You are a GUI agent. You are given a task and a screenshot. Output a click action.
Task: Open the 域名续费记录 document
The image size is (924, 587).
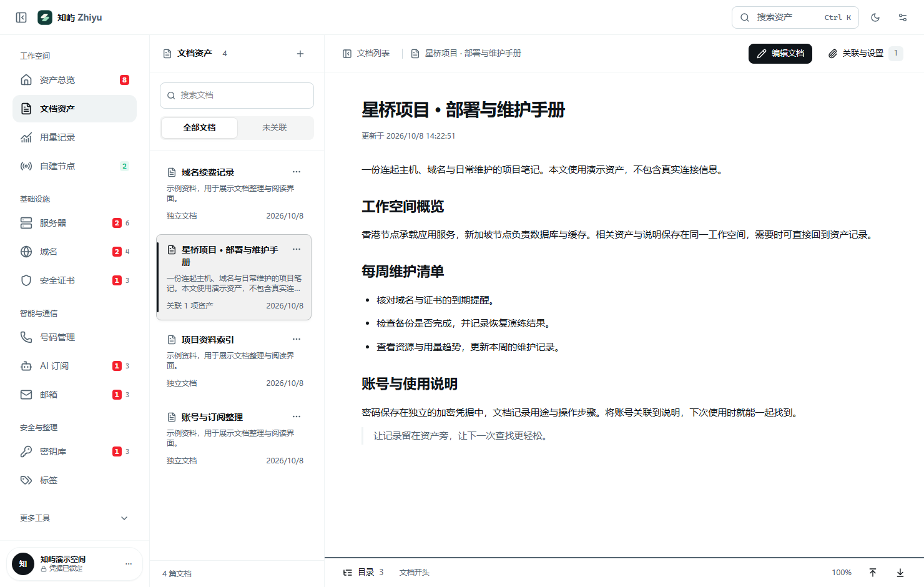(233, 193)
